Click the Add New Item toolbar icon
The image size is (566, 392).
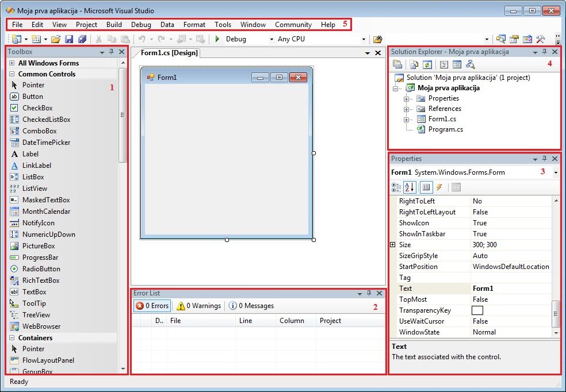[36, 39]
